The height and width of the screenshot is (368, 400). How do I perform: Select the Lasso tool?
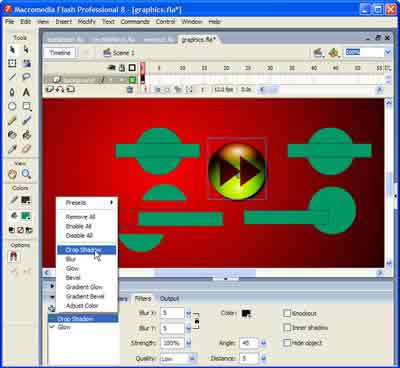(27, 77)
